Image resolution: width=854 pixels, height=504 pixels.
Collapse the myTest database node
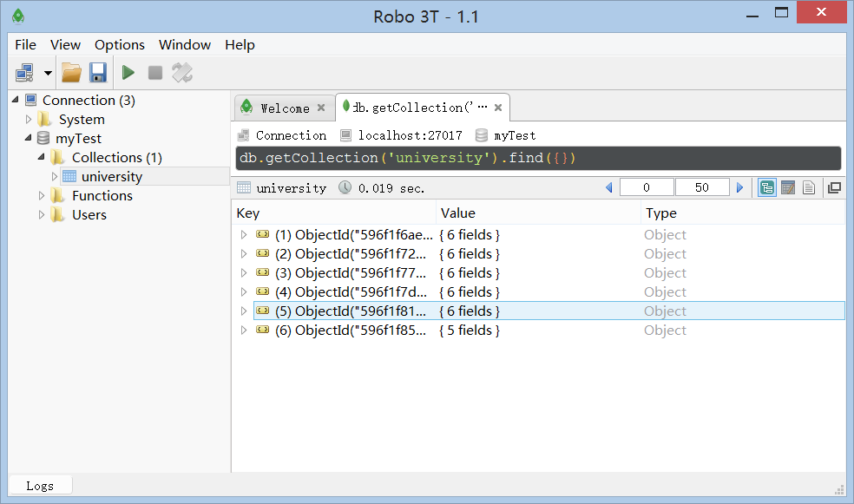click(x=29, y=138)
